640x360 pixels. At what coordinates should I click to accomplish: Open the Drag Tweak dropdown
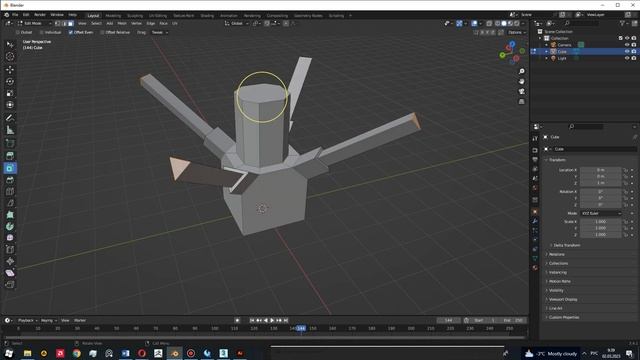pos(160,32)
